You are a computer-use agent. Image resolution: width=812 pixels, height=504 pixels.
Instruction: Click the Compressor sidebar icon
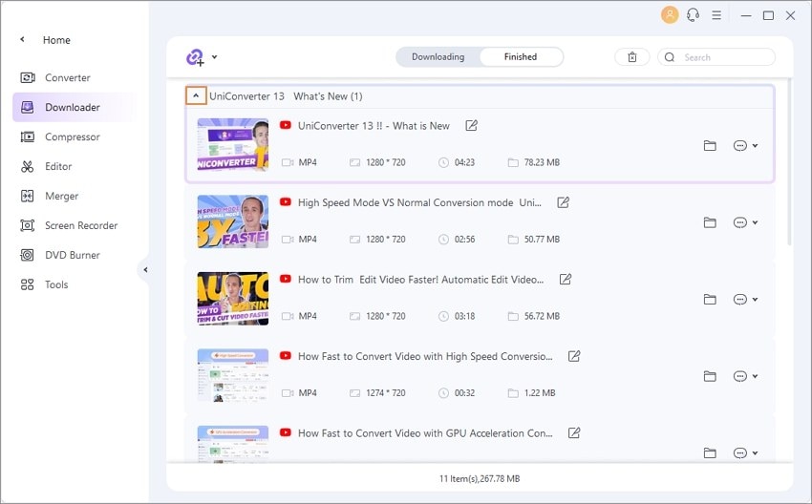28,136
